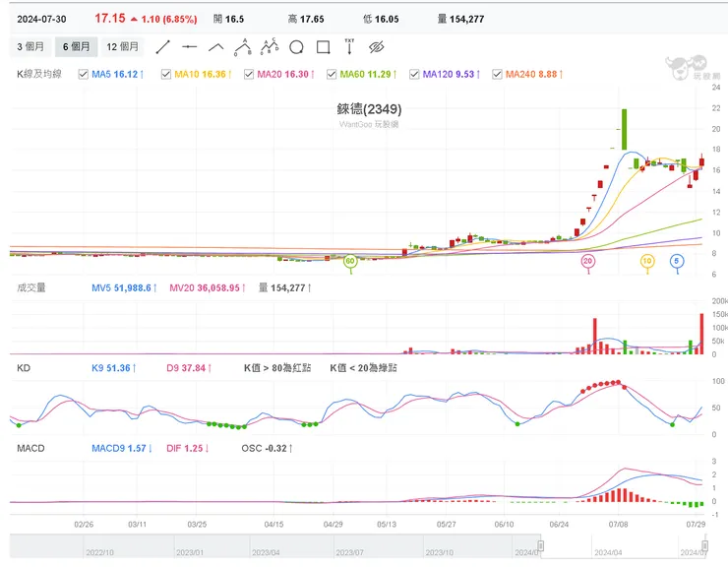Select the A-B wave drawing tool
Screen dimensions: 728x567
[243, 47]
